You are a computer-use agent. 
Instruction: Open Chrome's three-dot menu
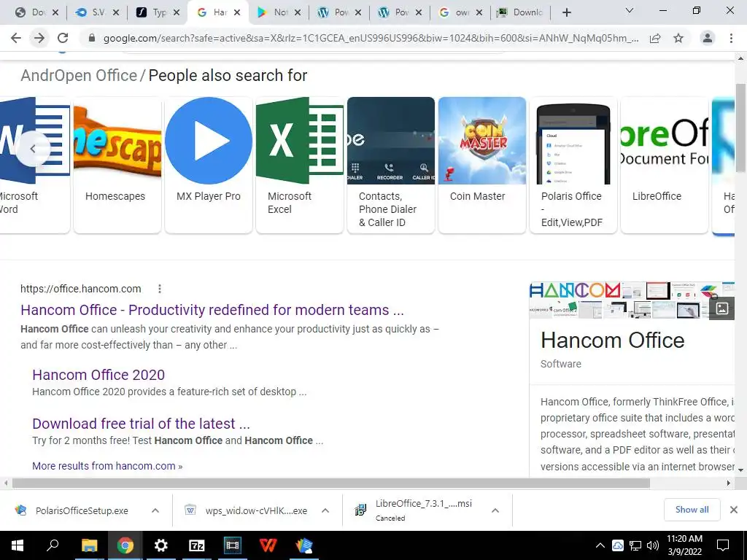[731, 38]
